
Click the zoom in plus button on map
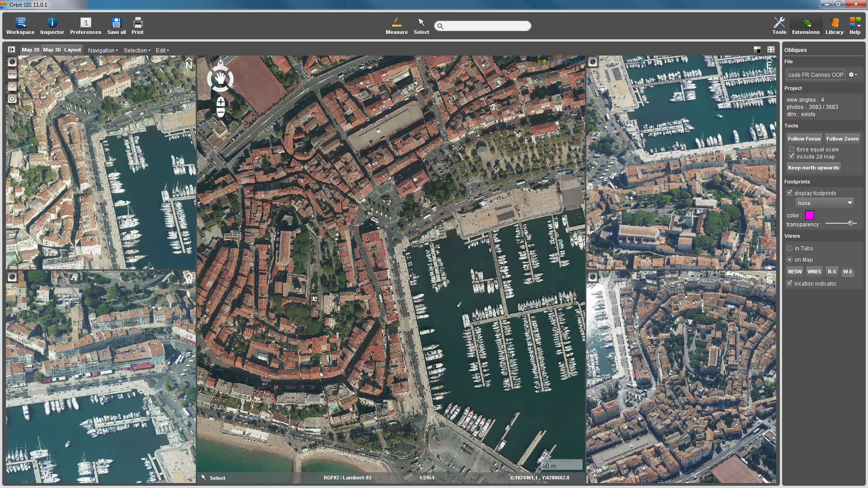221,102
